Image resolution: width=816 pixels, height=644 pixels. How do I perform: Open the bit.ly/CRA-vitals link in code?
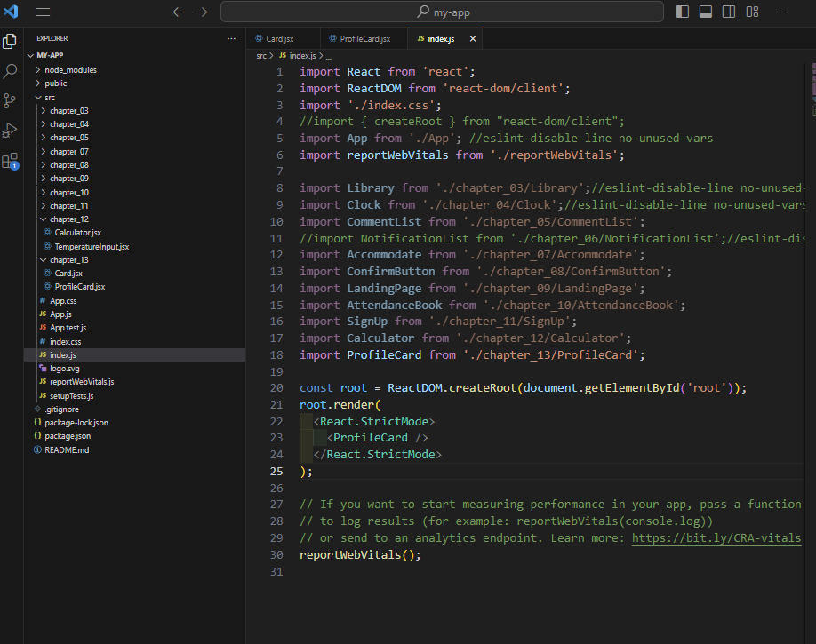tap(716, 538)
